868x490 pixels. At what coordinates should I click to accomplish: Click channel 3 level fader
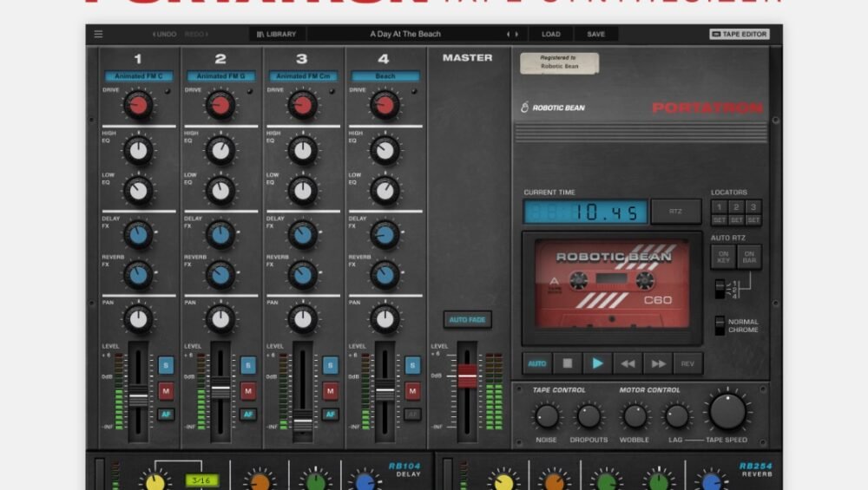coord(303,423)
